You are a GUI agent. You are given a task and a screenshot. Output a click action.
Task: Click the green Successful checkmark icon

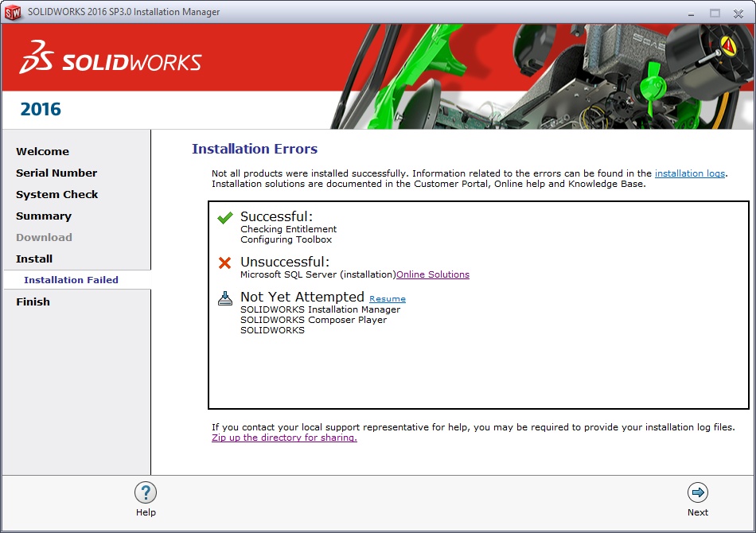click(x=224, y=218)
